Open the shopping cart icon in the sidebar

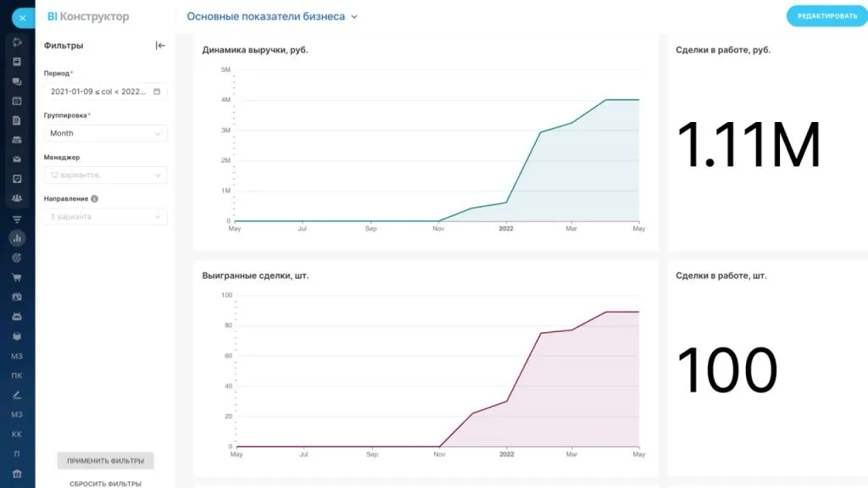coord(17,277)
